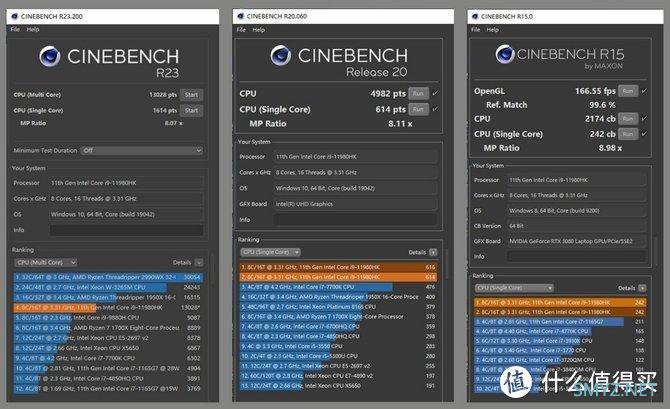Run the CPU (Single Core) test in Cinebench R15
The width and height of the screenshot is (670, 409).
pos(628,134)
